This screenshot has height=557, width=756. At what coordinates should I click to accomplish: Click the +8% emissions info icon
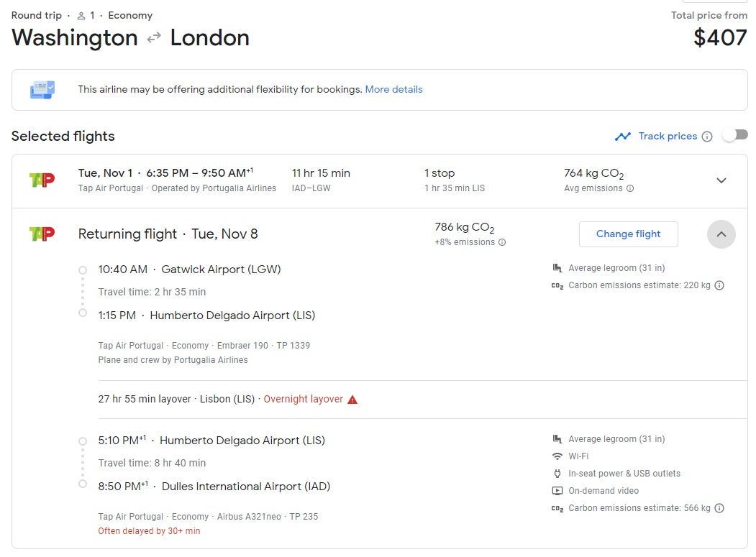(502, 242)
